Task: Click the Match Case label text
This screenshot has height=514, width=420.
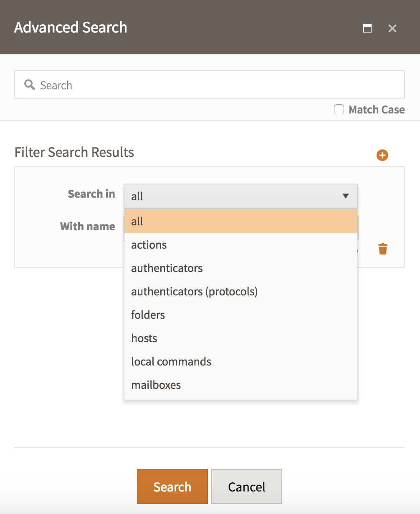Action: (x=377, y=109)
